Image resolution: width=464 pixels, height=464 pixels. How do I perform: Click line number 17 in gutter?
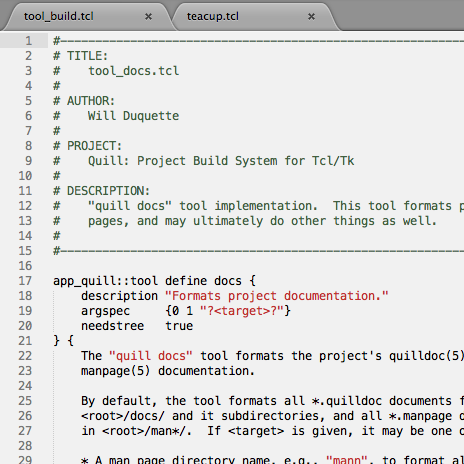(x=25, y=281)
